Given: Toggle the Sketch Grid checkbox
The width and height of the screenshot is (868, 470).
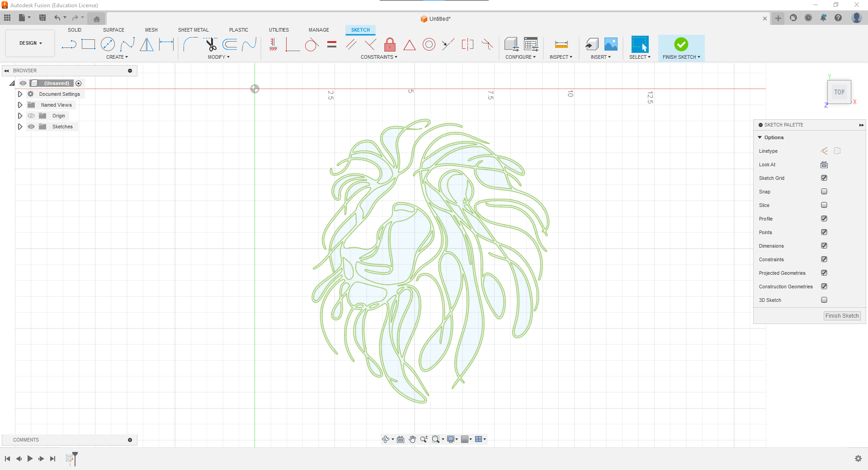Looking at the screenshot, I should (x=824, y=178).
